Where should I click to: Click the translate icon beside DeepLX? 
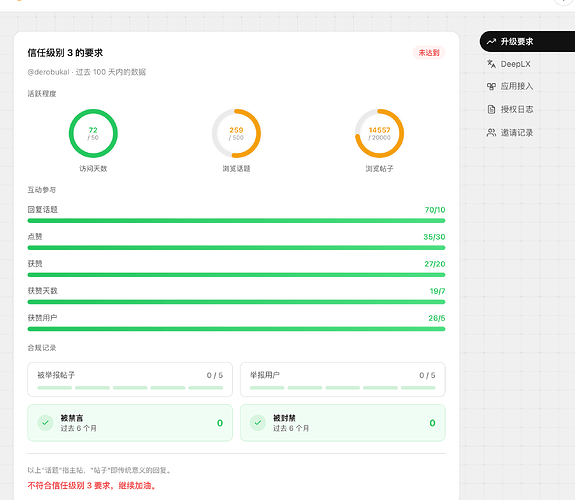click(491, 64)
